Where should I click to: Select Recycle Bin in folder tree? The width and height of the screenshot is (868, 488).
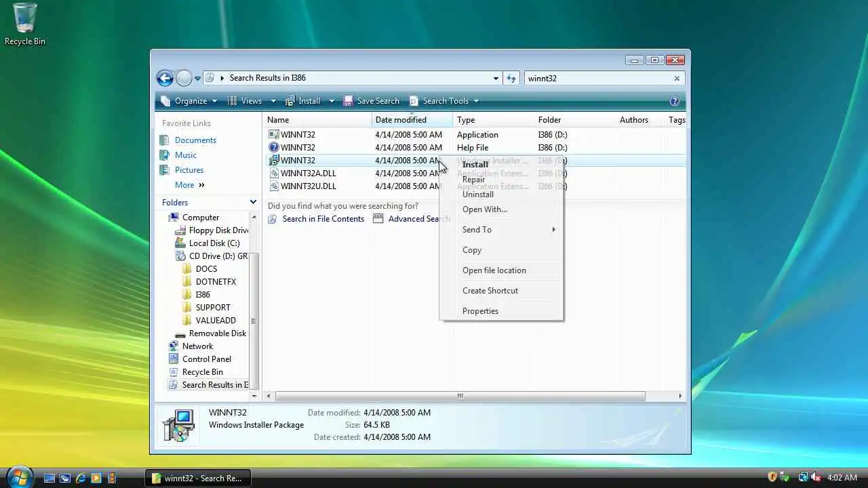click(x=202, y=372)
